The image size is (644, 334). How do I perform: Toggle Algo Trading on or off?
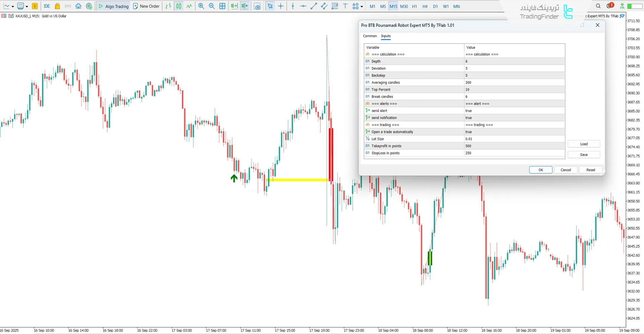[113, 6]
